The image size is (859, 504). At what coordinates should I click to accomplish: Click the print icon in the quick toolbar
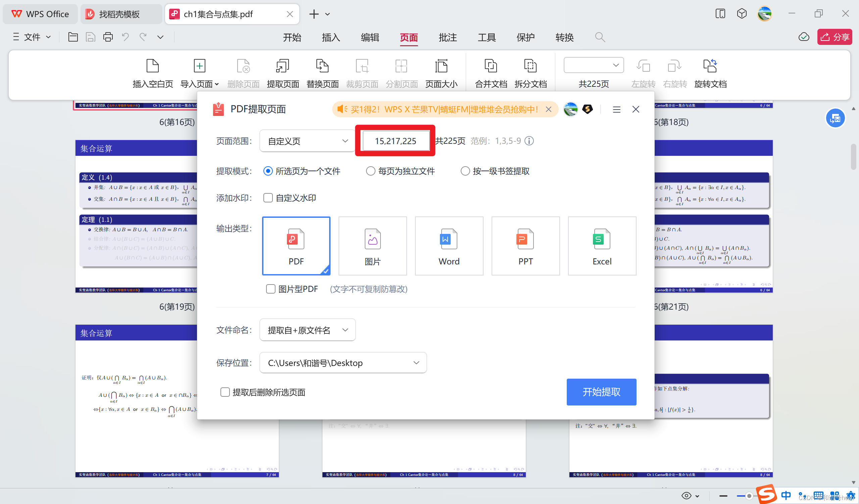click(108, 37)
